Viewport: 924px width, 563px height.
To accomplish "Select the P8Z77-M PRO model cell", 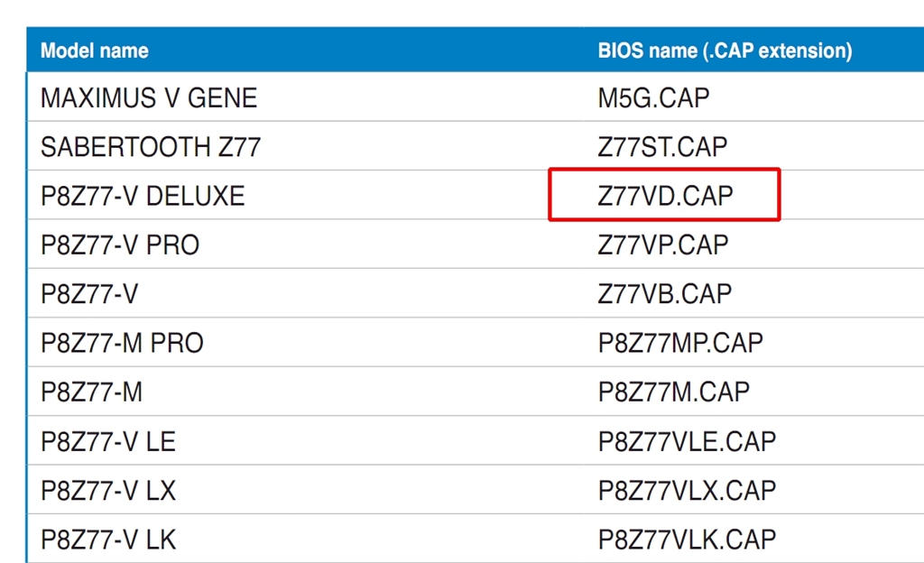I will 122,343.
